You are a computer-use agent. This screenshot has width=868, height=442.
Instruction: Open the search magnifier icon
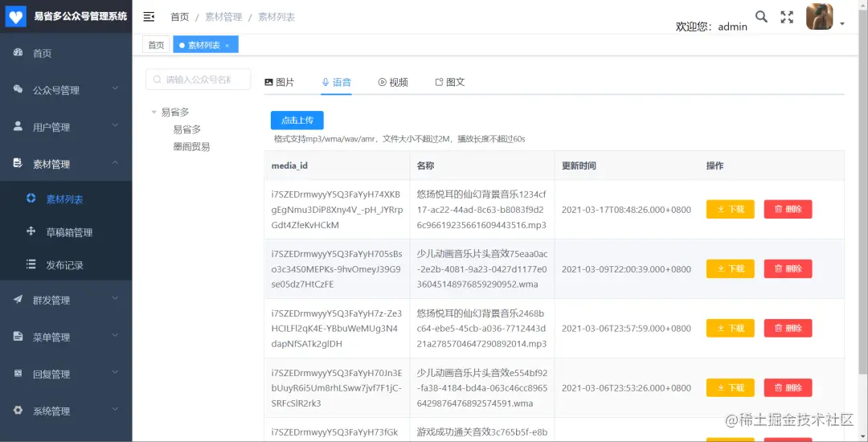coord(762,17)
